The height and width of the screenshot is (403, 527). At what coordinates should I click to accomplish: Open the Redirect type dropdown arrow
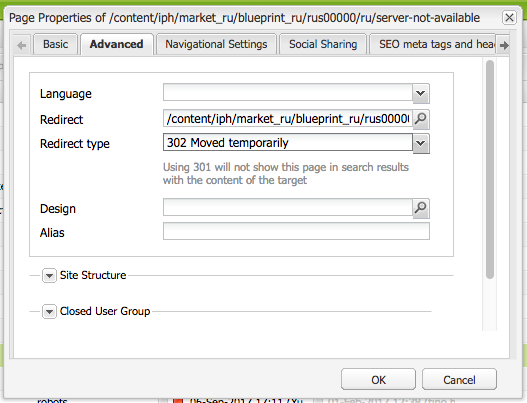421,143
